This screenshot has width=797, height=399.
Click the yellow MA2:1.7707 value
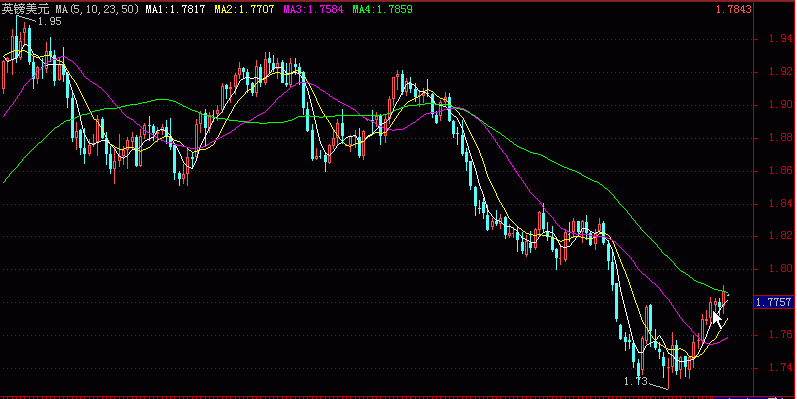[244, 9]
